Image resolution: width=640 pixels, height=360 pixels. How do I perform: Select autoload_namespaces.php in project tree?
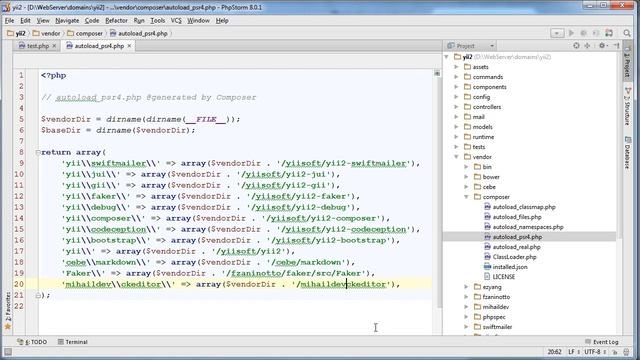pos(528,227)
